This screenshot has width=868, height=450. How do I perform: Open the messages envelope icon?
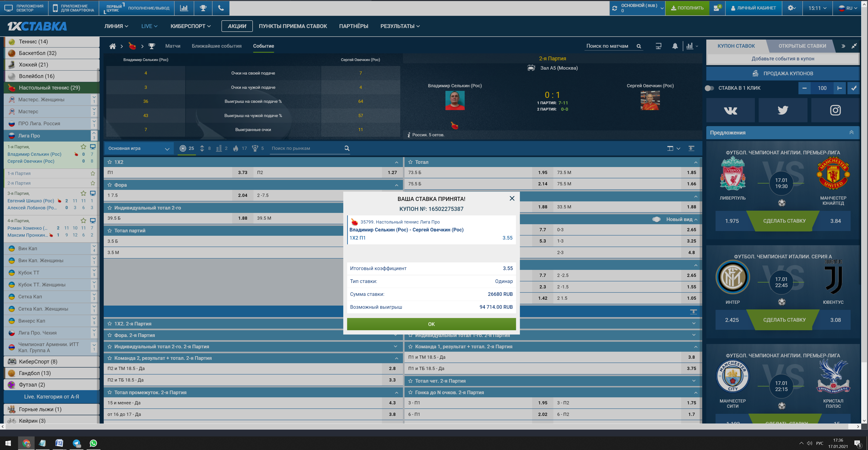pyautogui.click(x=716, y=8)
